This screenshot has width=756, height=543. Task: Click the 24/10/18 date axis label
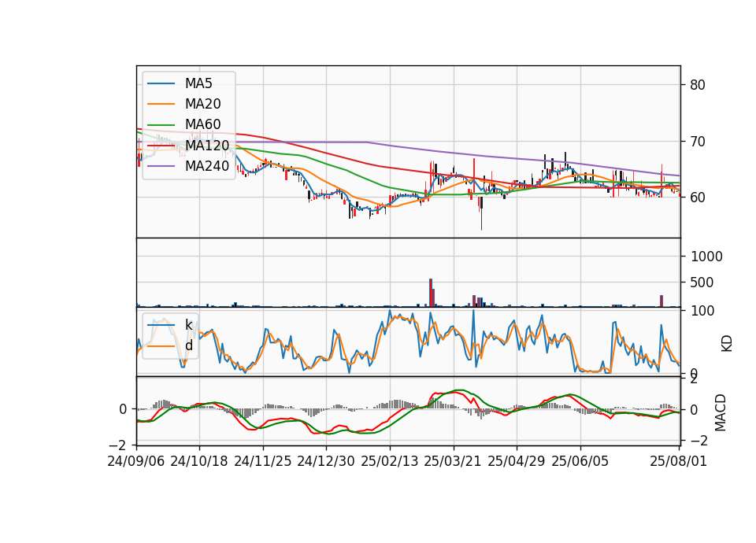click(x=199, y=461)
